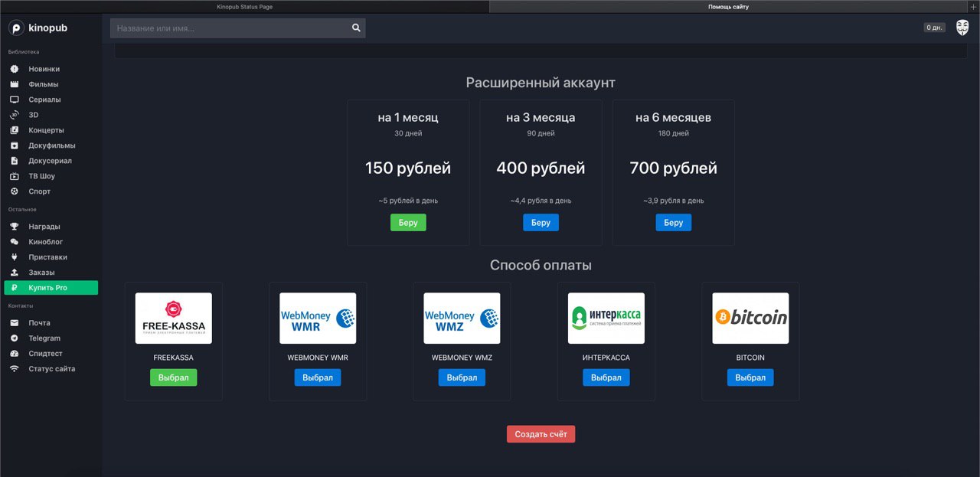Click the magnifier search icon
The width and height of the screenshot is (980, 477).
pyautogui.click(x=356, y=28)
